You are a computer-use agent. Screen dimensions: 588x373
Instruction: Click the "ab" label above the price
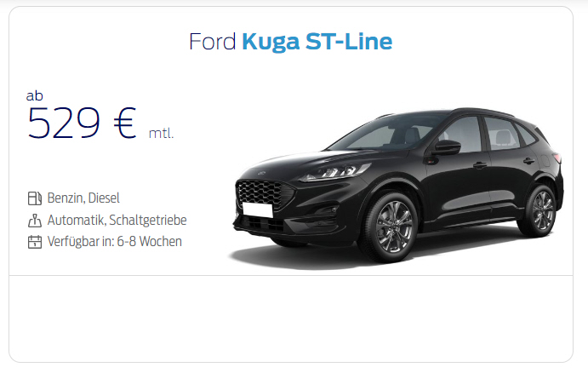click(x=35, y=96)
